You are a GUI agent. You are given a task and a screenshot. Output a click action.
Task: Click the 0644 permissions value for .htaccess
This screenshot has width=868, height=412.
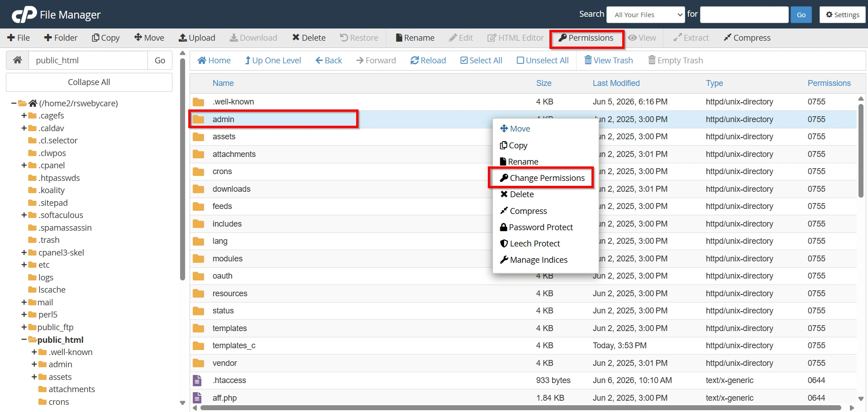816,380
